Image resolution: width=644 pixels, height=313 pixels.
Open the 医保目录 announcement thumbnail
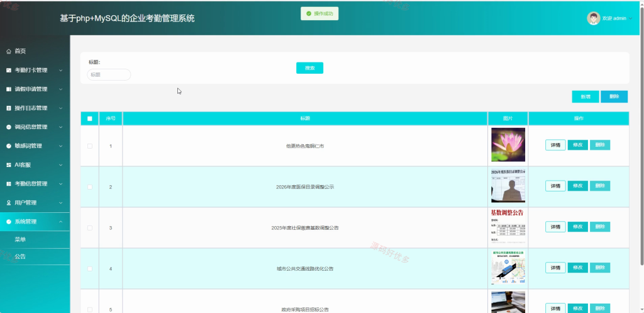(508, 186)
